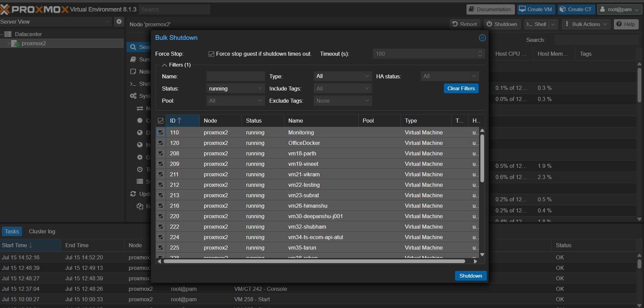Image resolution: width=644 pixels, height=308 pixels.
Task: Click the Name filter input field
Action: pos(236,76)
